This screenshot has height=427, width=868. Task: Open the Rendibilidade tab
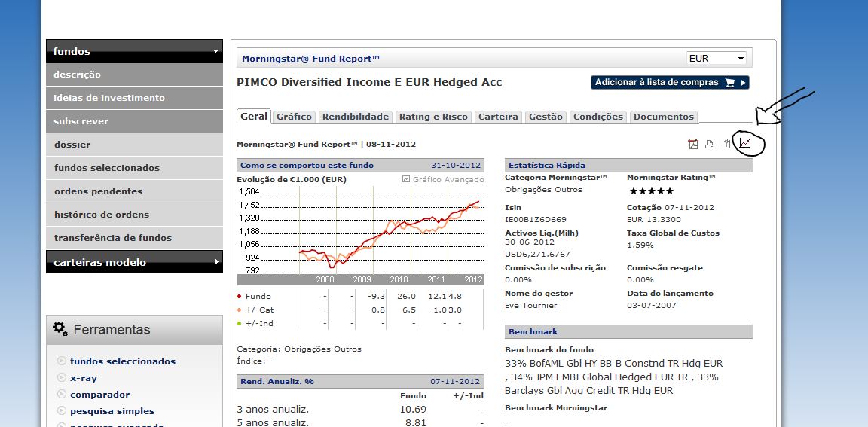[356, 117]
